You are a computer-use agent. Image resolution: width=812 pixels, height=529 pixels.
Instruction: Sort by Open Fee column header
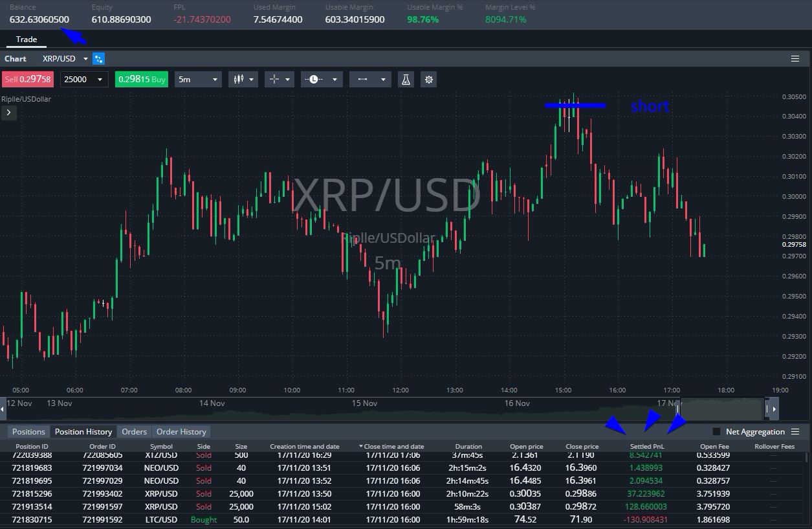[x=714, y=446]
